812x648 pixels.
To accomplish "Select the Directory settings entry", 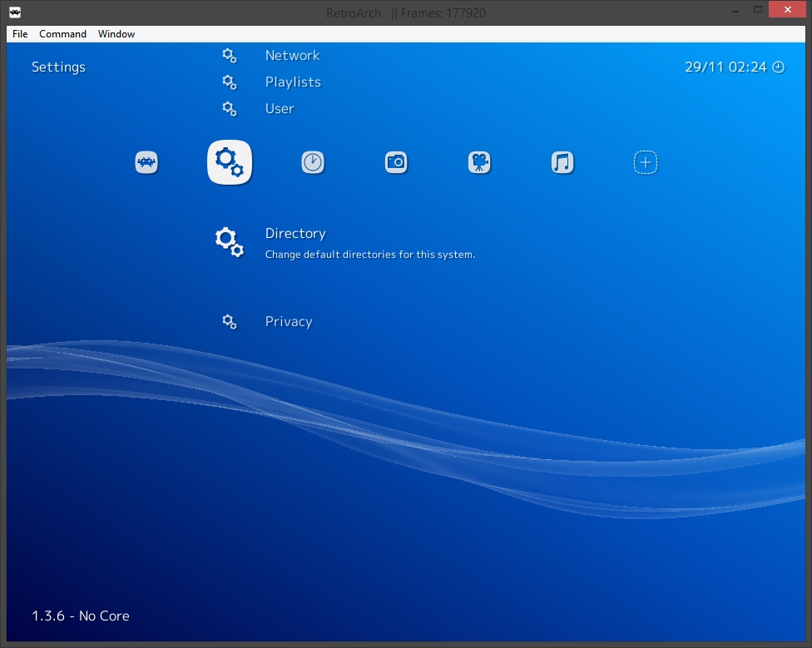I will [295, 234].
